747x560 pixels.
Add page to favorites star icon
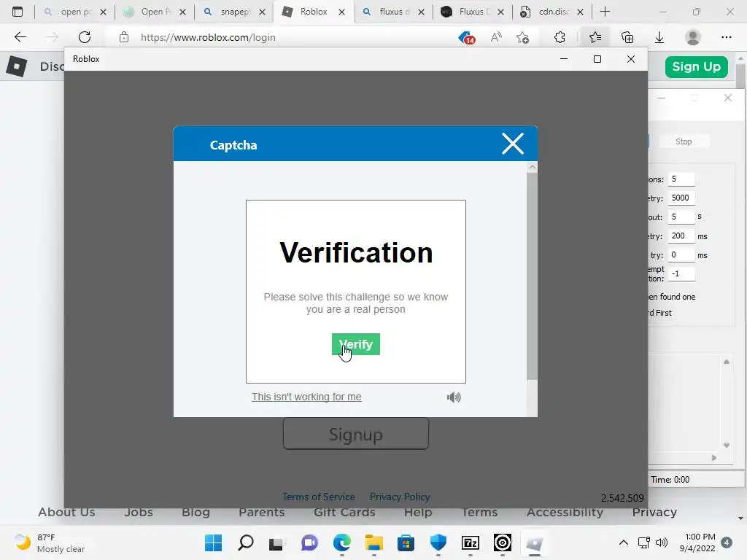coord(522,37)
